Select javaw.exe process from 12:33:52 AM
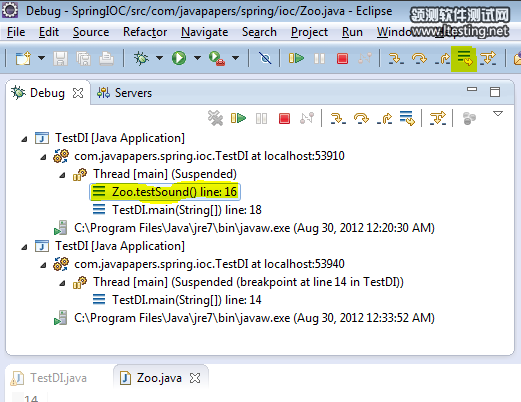 244,318
